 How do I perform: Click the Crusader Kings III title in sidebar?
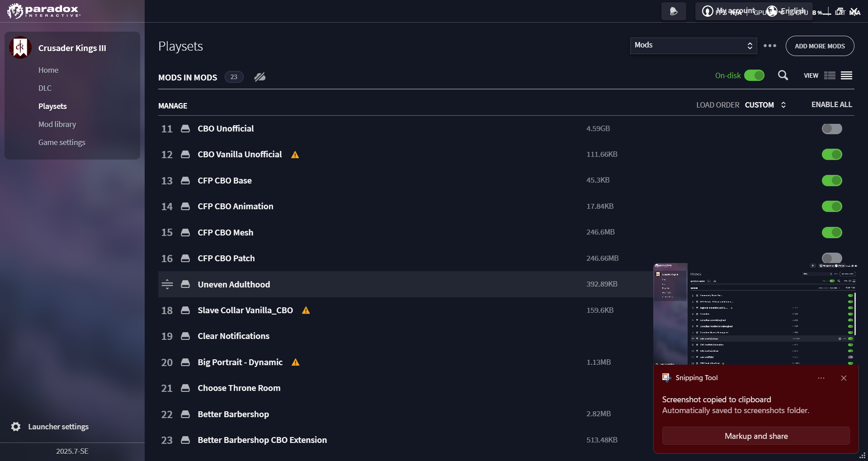click(x=72, y=48)
